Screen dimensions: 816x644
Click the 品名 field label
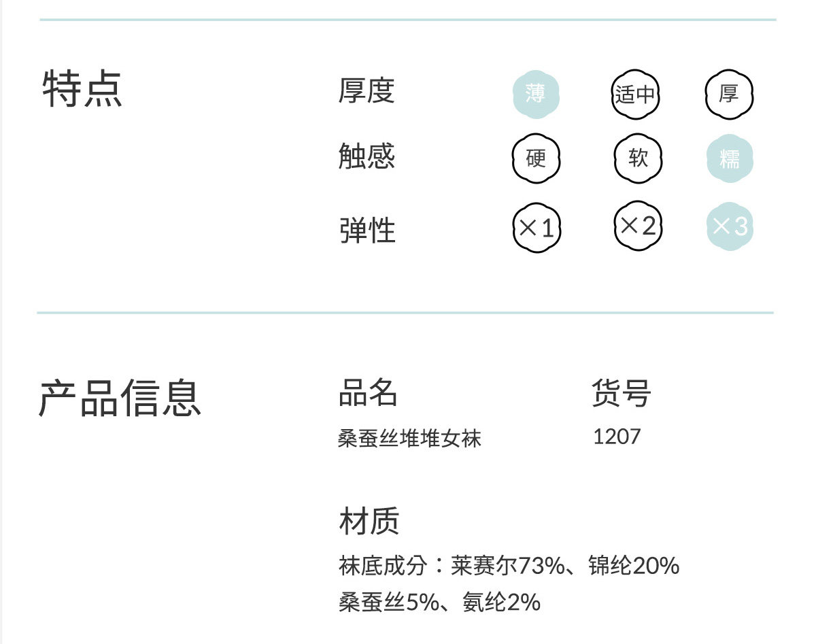click(368, 392)
